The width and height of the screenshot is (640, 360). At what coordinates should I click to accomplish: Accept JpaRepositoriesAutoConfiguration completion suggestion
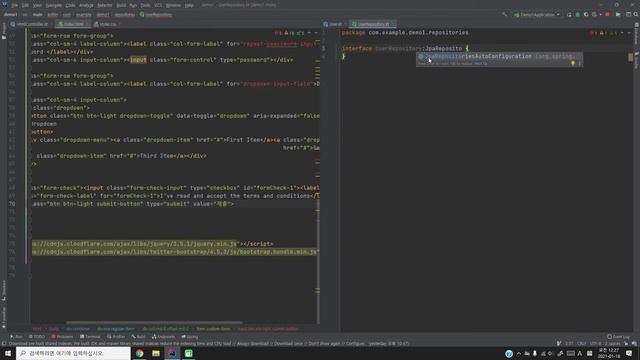(499, 56)
